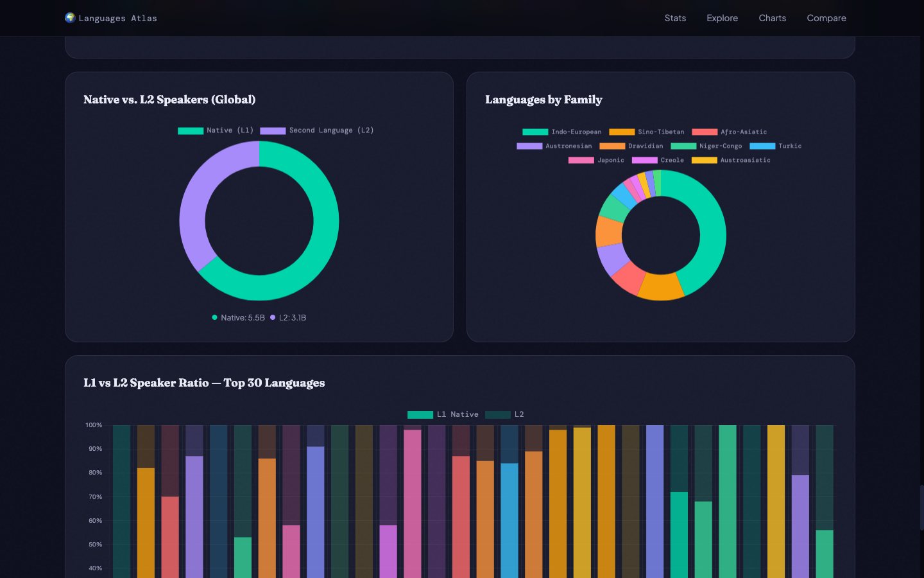924x578 pixels.
Task: Toggle L1 Native legend in ratio chart
Action: (x=443, y=414)
